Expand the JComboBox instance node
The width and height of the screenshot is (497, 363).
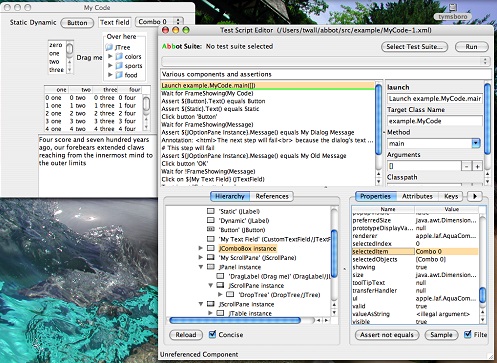(201, 248)
